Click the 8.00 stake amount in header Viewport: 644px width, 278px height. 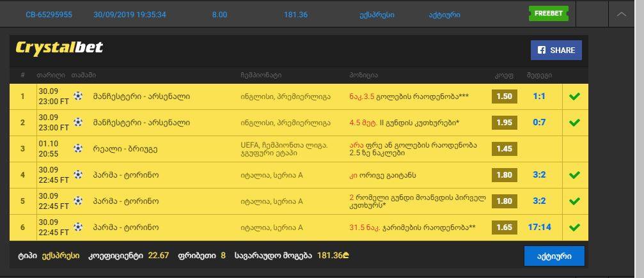[x=219, y=15]
